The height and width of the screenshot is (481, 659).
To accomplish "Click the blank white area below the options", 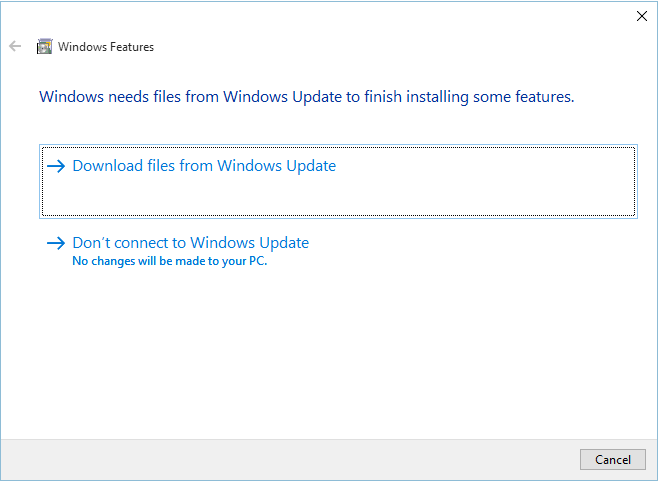I will pyautogui.click(x=330, y=353).
